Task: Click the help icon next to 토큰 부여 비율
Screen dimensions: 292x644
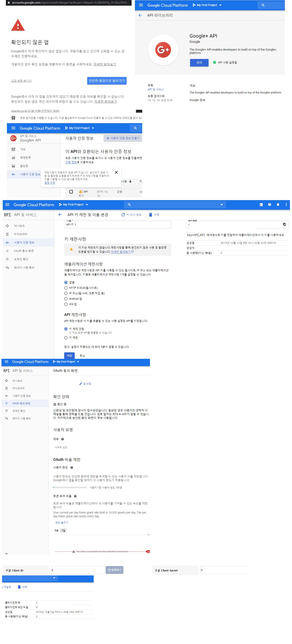Action: tap(75, 496)
